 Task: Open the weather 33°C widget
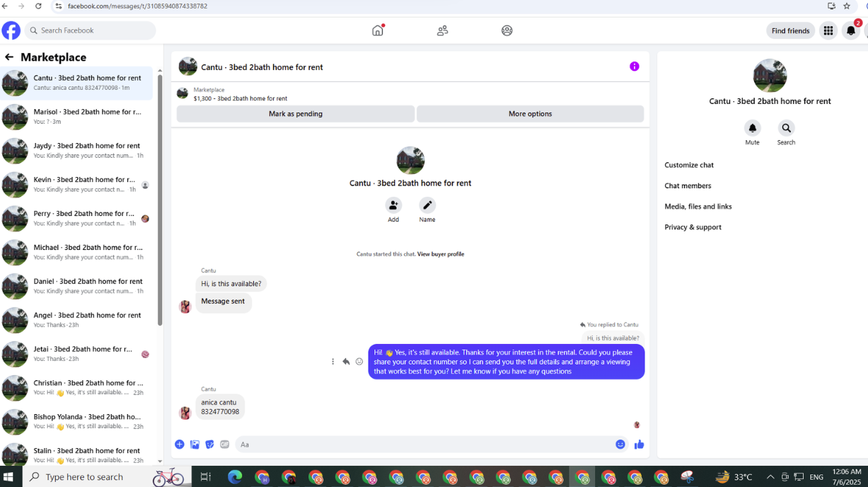[734, 477]
